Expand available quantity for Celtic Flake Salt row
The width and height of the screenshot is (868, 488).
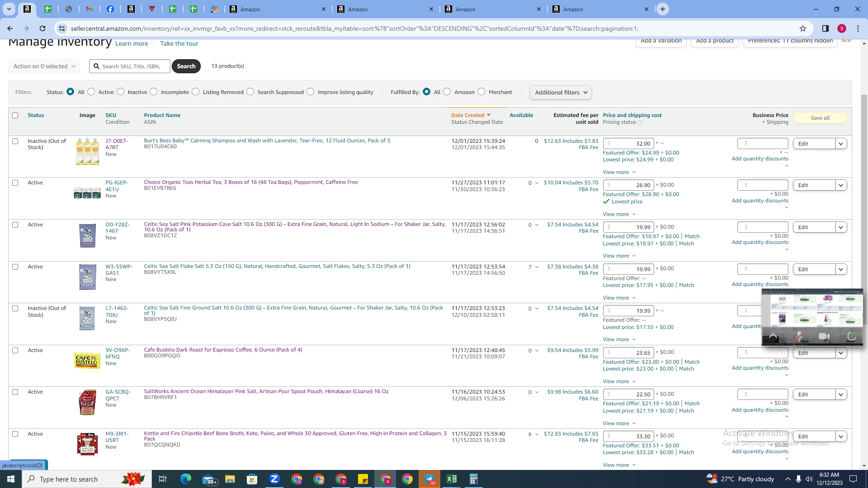pyautogui.click(x=537, y=267)
